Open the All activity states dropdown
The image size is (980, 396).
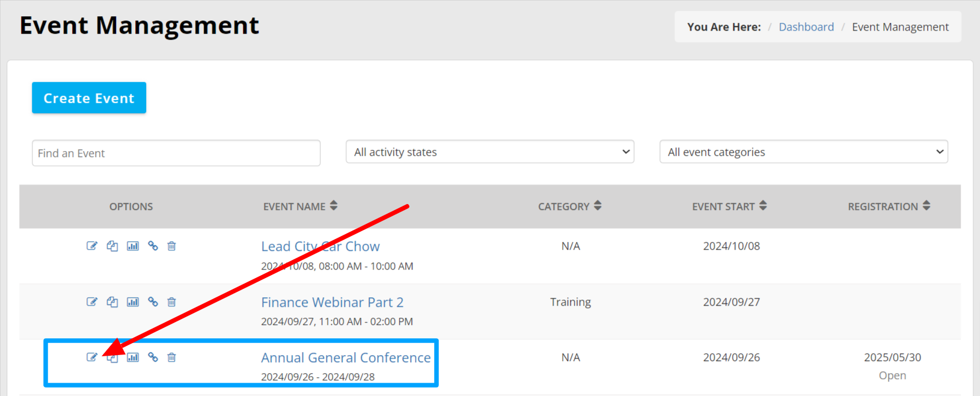pyautogui.click(x=489, y=152)
